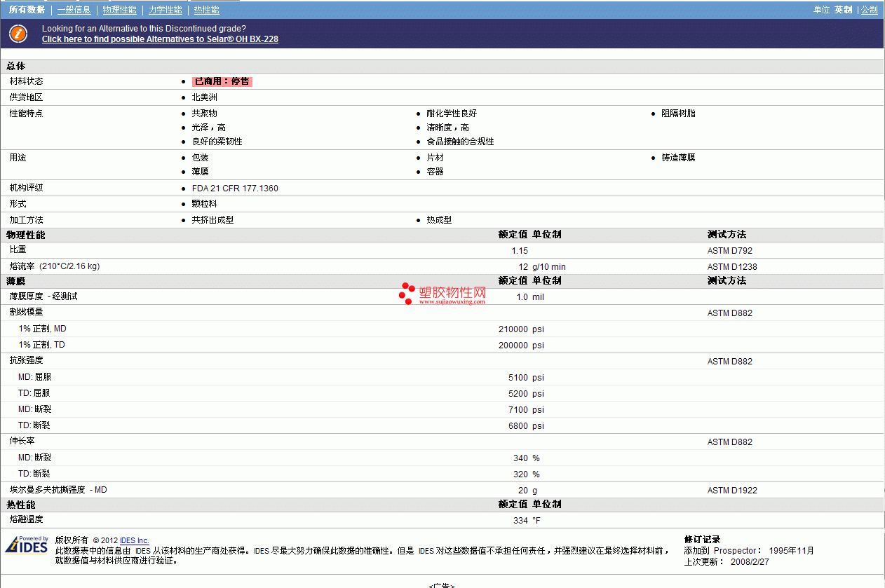
Task: Click the 容器 use entry
Action: click(x=435, y=172)
